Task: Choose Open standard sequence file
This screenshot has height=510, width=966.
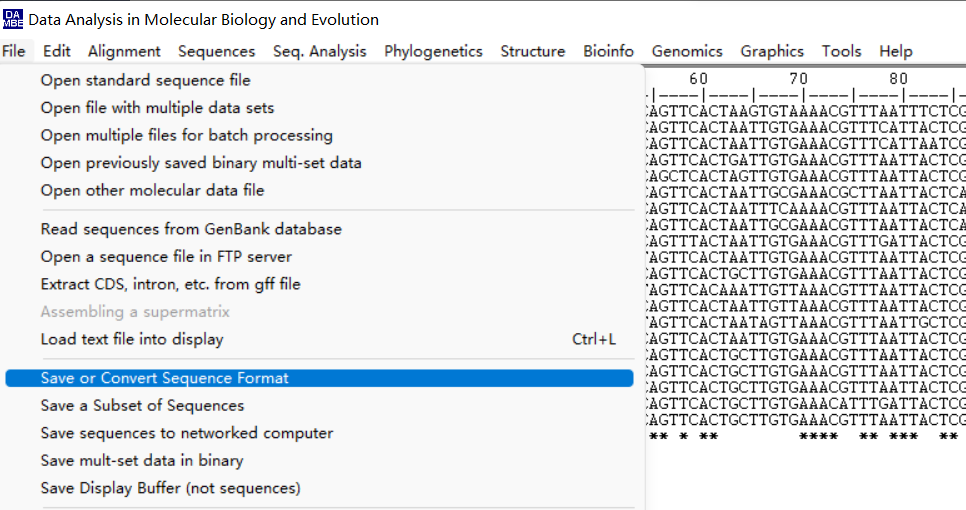Action: pyautogui.click(x=146, y=80)
